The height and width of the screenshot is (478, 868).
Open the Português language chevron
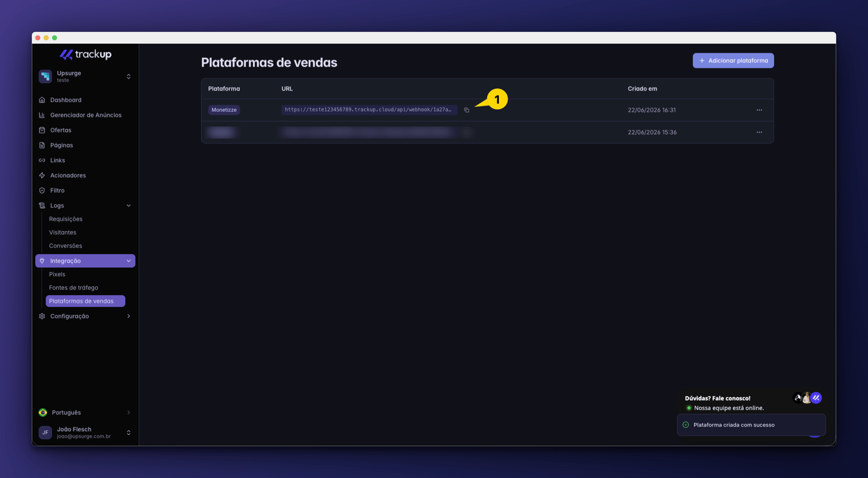tap(128, 412)
